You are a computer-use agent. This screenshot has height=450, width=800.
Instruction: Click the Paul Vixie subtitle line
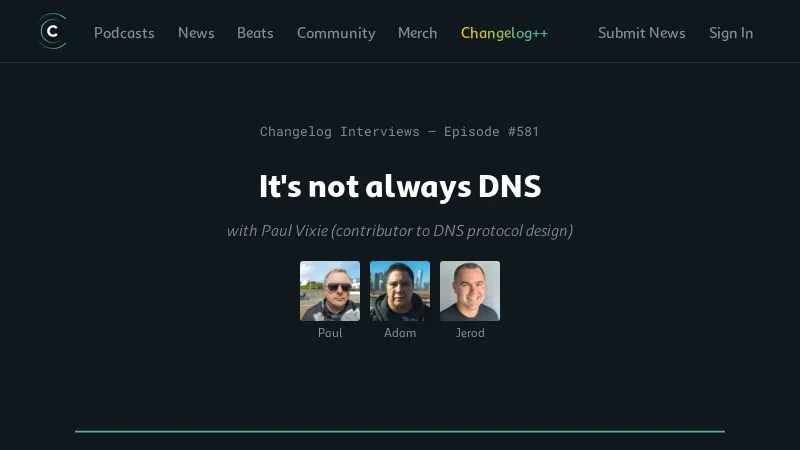400,231
